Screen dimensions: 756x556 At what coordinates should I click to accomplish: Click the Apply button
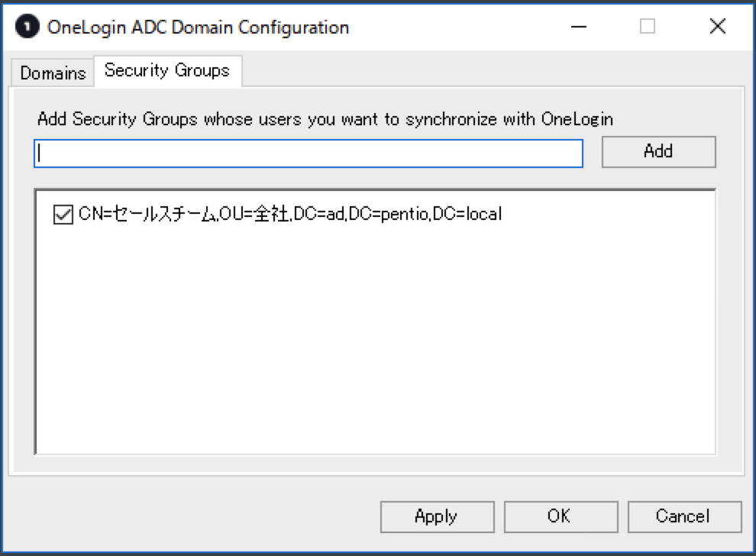[x=437, y=516]
